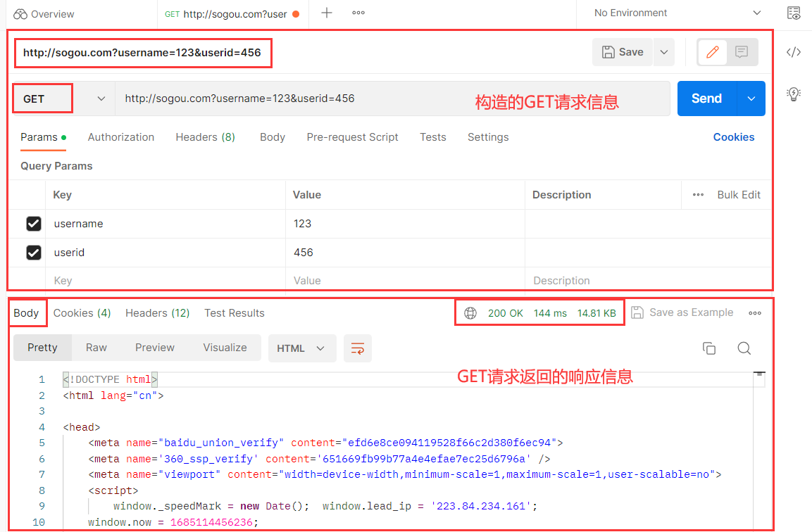Click the value cell 456
Image resolution: width=812 pixels, height=532 pixels.
pyautogui.click(x=405, y=253)
